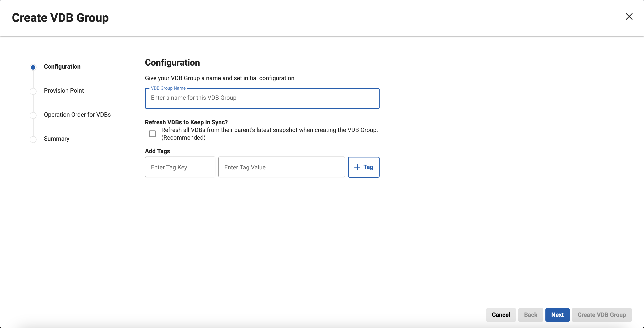
Task: Jump to the Summary step
Action: (x=56, y=139)
